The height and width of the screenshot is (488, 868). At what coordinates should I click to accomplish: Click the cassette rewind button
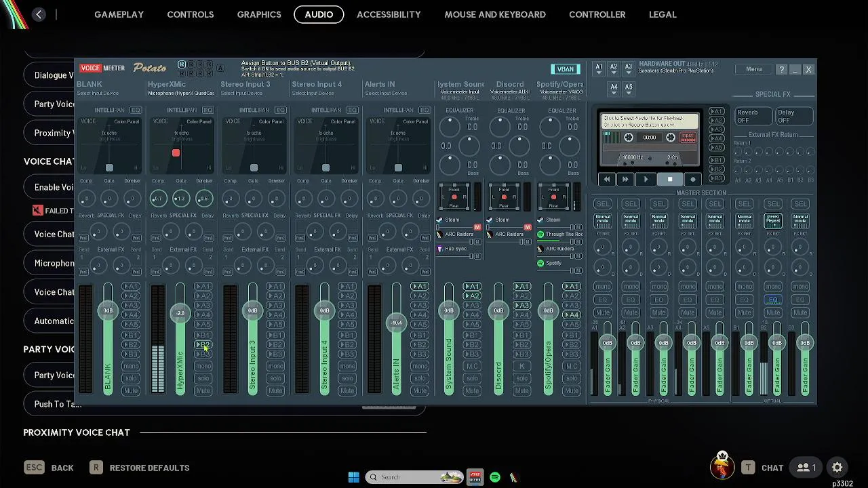point(606,180)
